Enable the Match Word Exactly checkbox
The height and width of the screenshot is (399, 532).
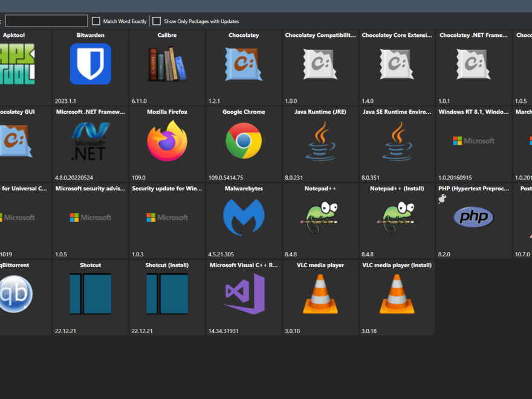point(96,21)
